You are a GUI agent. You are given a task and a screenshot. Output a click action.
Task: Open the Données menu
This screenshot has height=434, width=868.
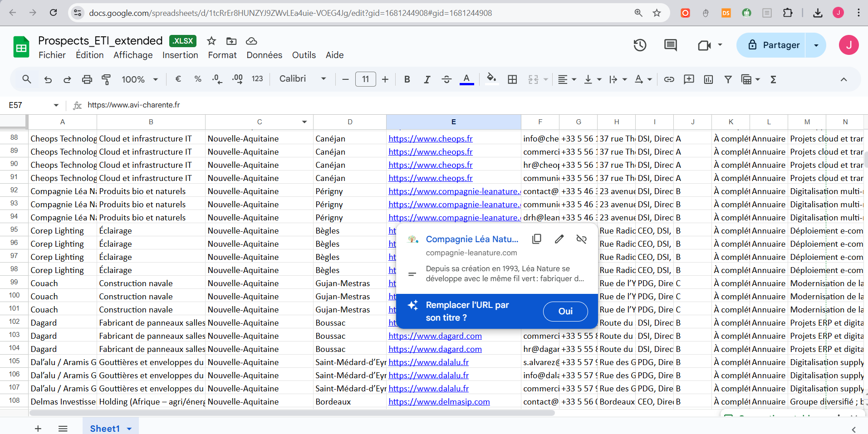pos(264,55)
